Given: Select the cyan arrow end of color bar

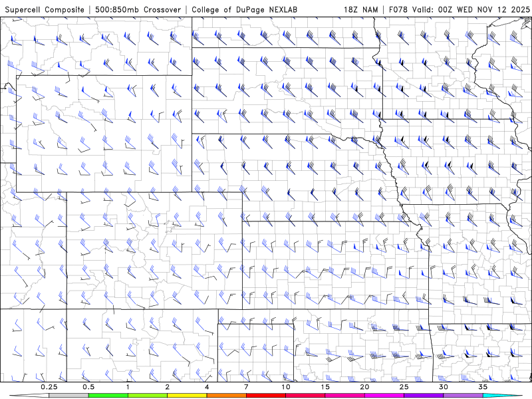Looking at the screenshot, I should tap(502, 396).
